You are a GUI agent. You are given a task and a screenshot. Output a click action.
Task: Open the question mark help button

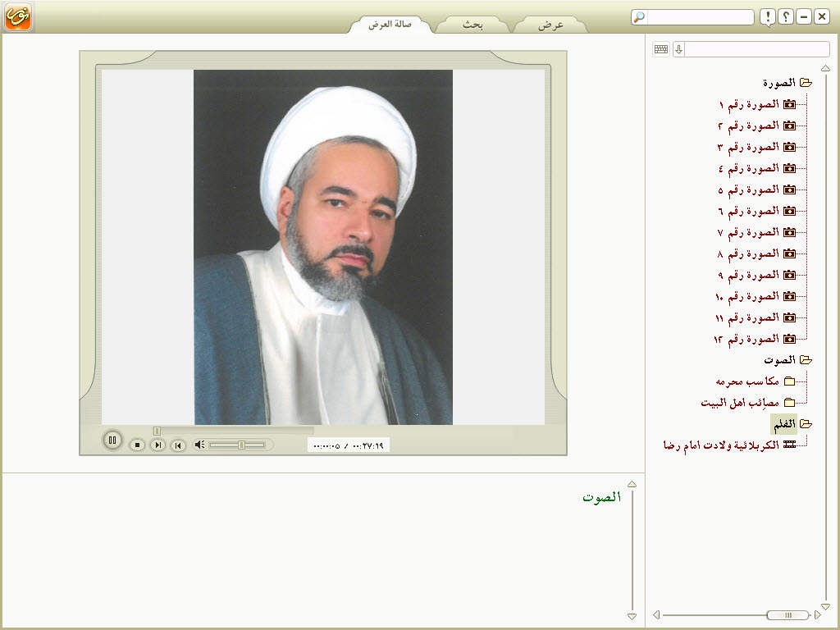click(x=786, y=17)
